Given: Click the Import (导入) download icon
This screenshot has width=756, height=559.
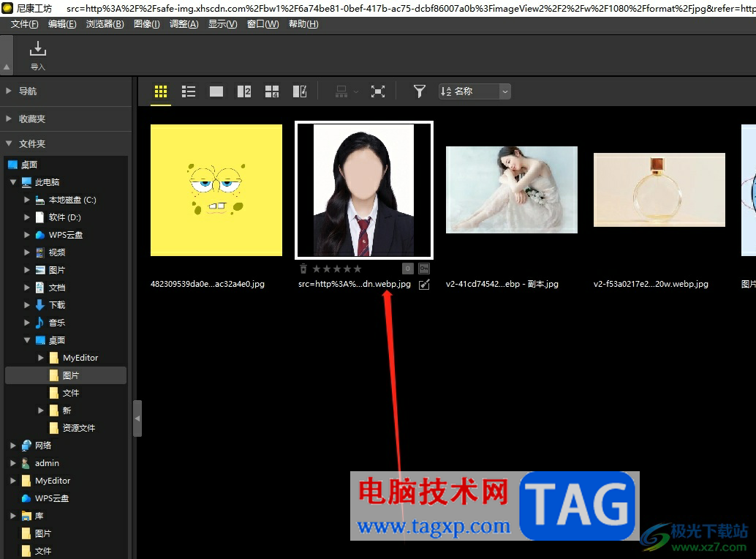Looking at the screenshot, I should [37, 49].
